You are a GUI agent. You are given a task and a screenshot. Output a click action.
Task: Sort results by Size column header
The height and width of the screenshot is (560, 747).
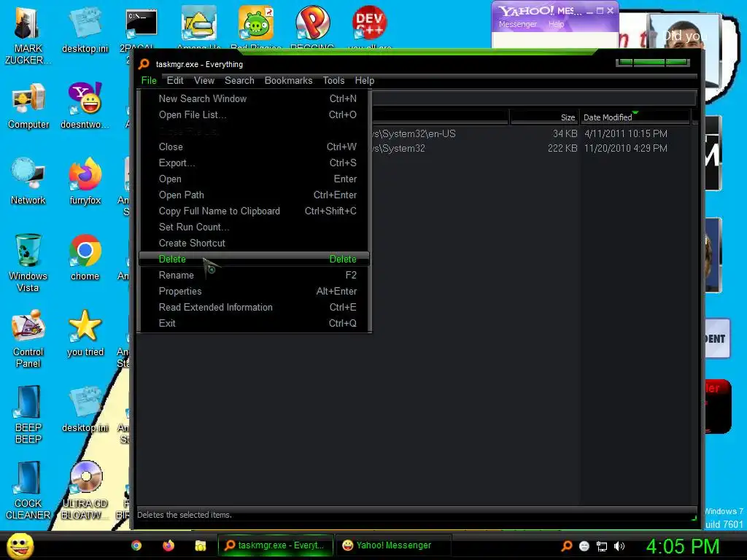(544, 117)
